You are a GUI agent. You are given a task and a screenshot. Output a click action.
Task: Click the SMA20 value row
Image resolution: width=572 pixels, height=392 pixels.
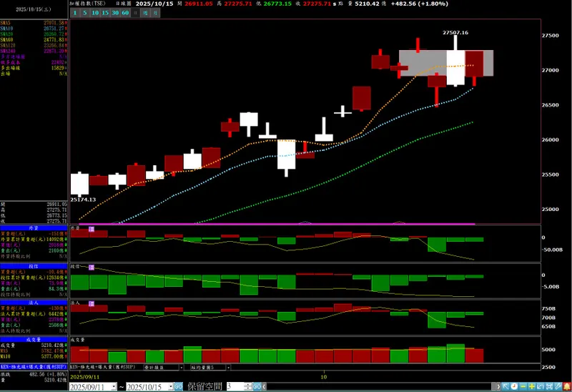pyautogui.click(x=34, y=34)
